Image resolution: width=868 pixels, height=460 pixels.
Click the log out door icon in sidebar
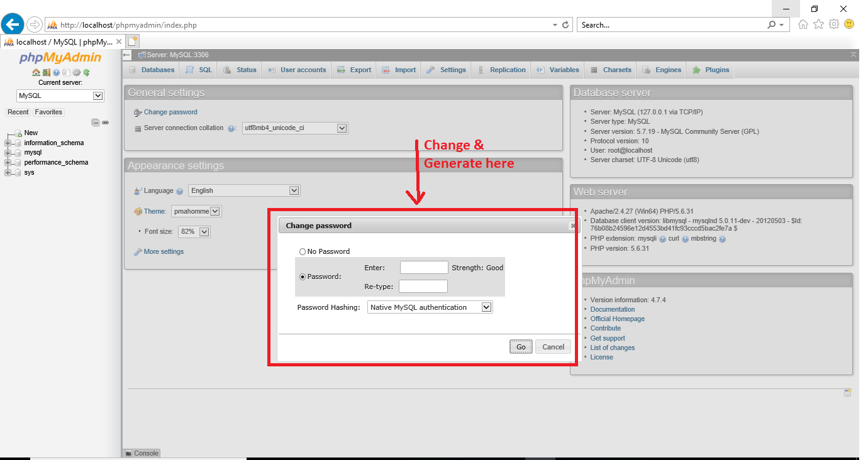pos(46,73)
